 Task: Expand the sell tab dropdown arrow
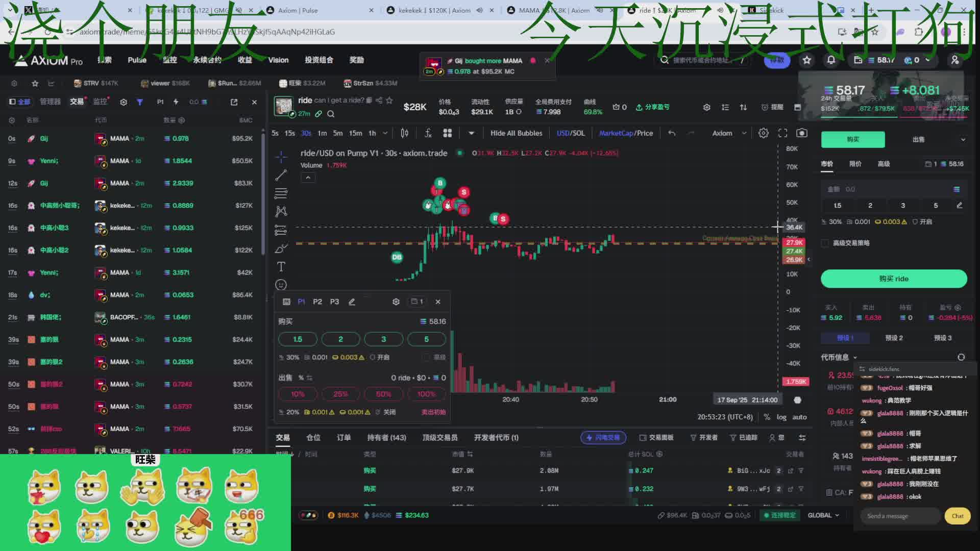(x=963, y=139)
